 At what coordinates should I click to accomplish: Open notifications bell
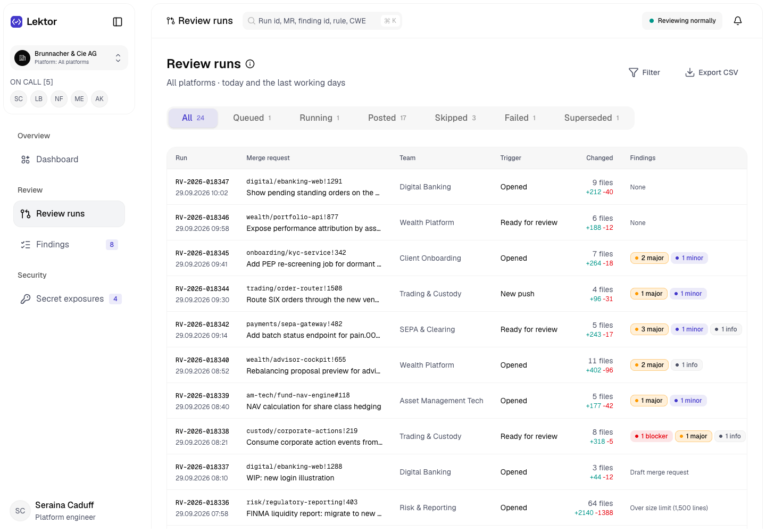738,21
